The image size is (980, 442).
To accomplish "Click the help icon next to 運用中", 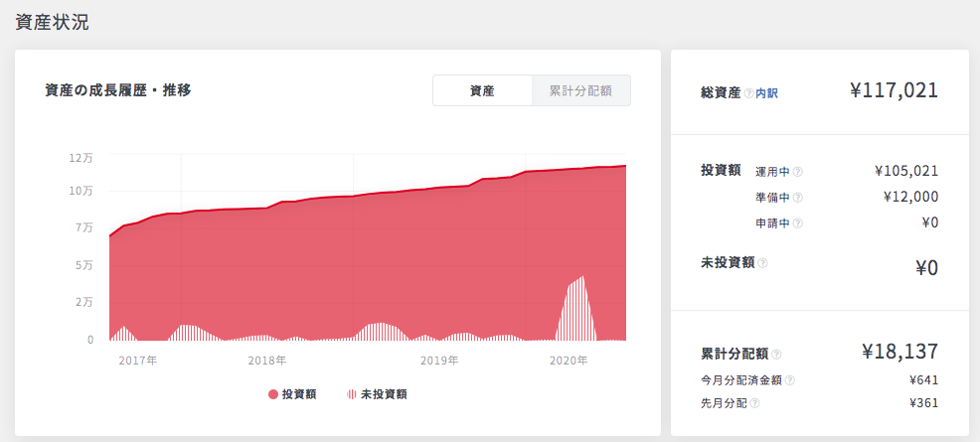I will (x=797, y=172).
